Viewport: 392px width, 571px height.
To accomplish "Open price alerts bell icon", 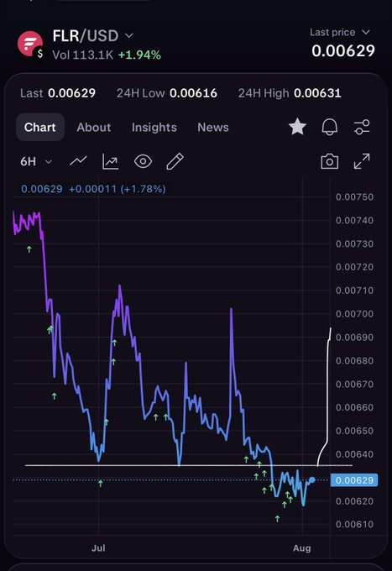I will (x=330, y=127).
